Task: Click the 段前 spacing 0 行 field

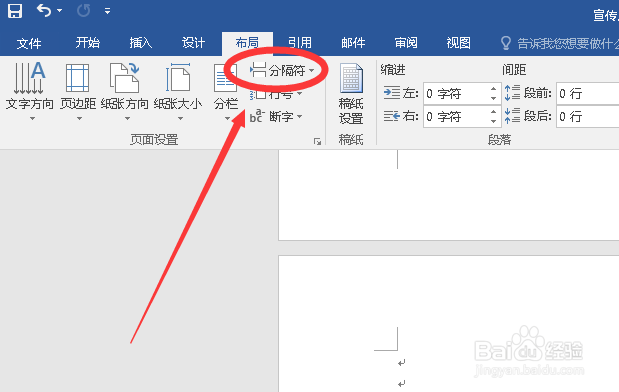Action: coord(588,94)
